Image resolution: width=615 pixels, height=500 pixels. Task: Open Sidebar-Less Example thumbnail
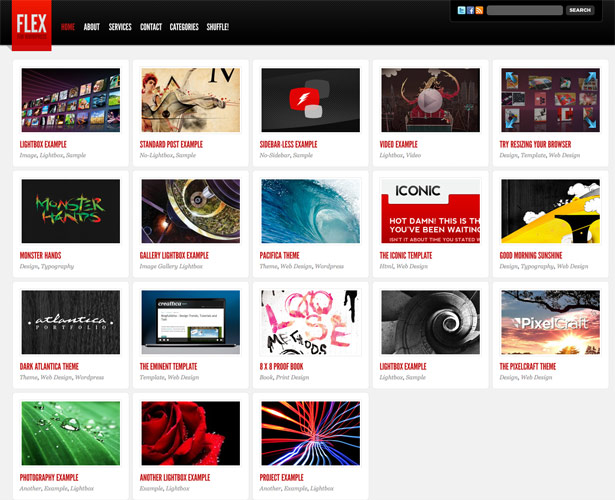[x=311, y=100]
